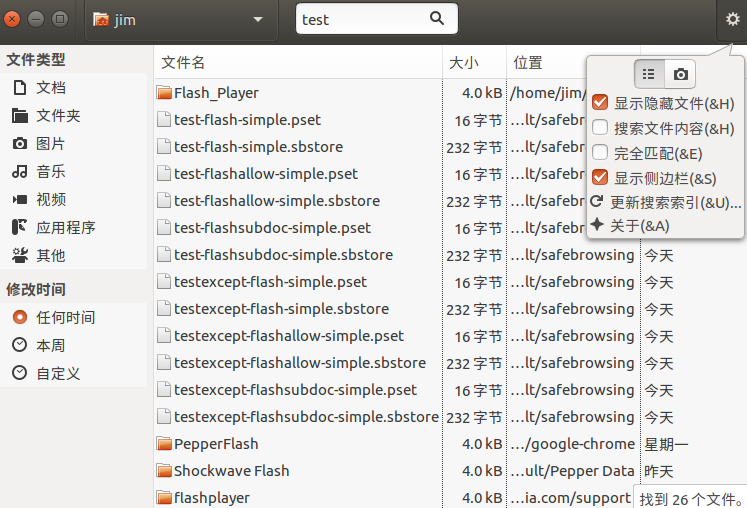Click the jim home folder icon
The height and width of the screenshot is (508, 747).
(x=101, y=20)
